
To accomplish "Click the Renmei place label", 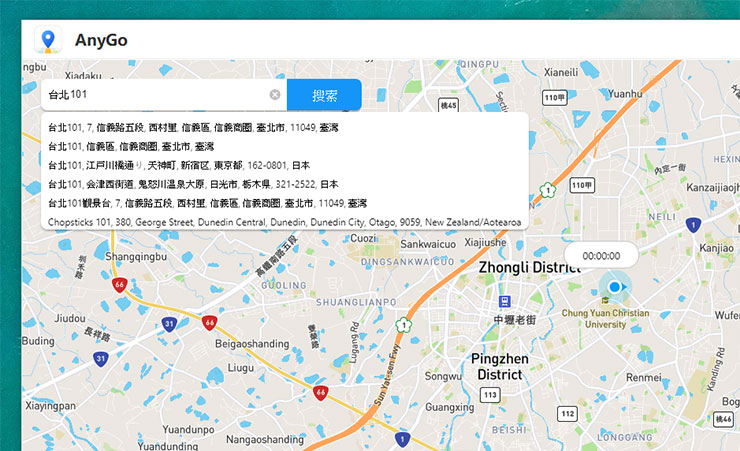I will coord(644,377).
